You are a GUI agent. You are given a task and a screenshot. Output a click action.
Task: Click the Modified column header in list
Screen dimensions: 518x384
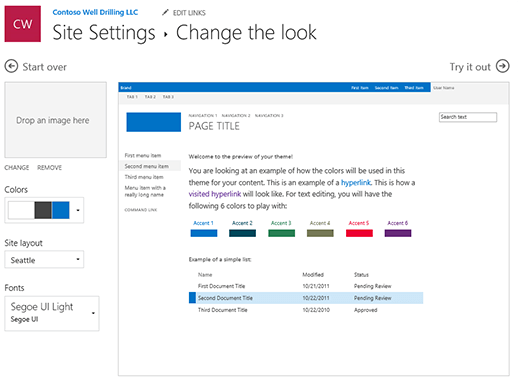click(313, 275)
